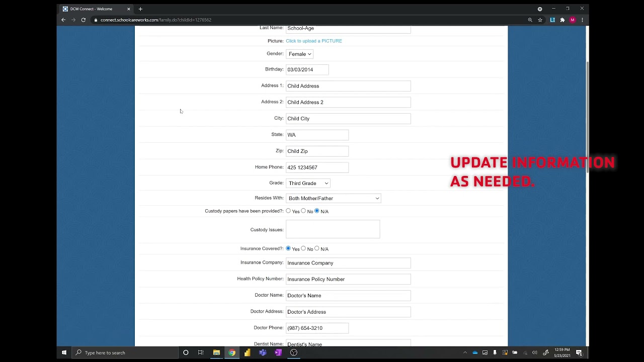Click the Doctor Address field
The height and width of the screenshot is (362, 644).
tap(348, 312)
